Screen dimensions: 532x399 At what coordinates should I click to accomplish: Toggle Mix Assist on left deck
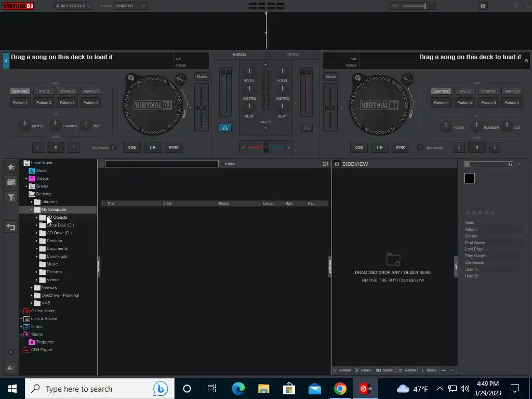click(113, 147)
